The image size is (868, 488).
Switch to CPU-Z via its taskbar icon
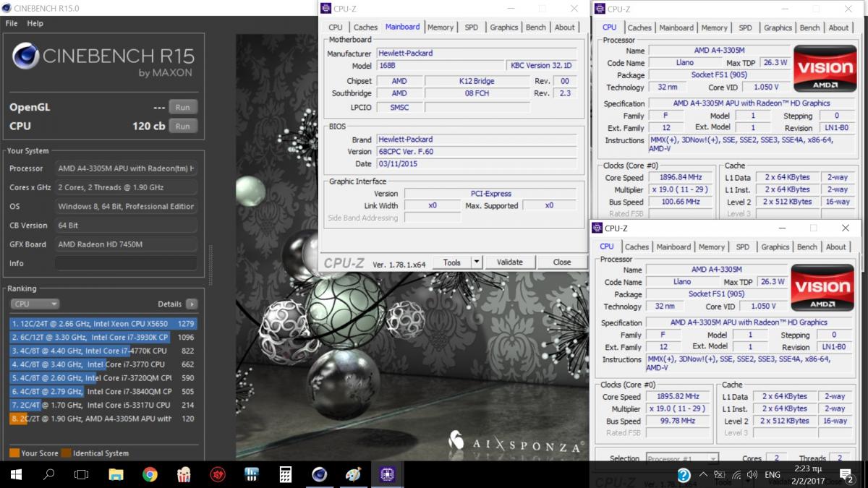tap(388, 475)
